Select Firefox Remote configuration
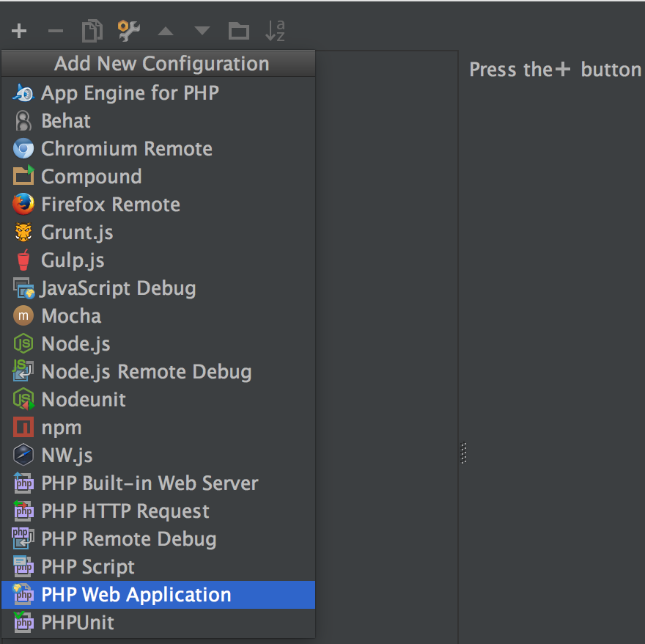645x644 pixels. [x=158, y=204]
